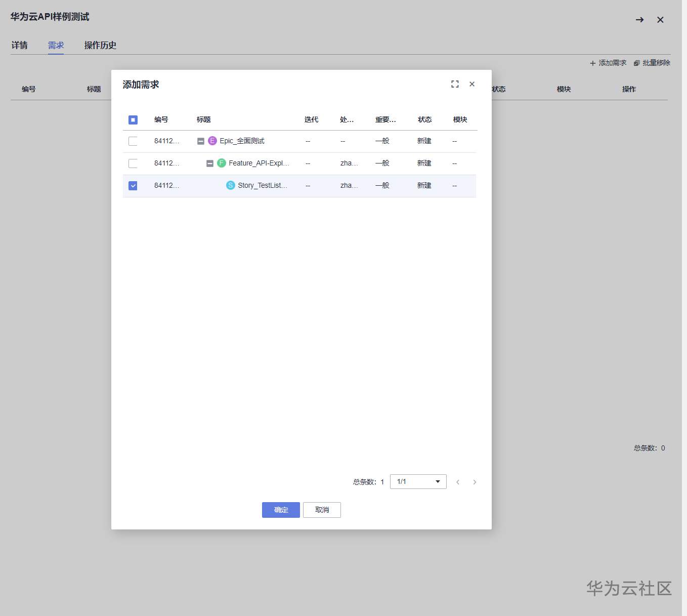
Task: Click the 重要… column header in dialog
Action: pyautogui.click(x=385, y=119)
